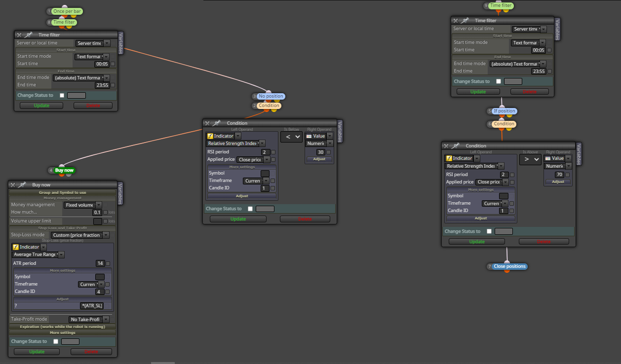Open the less-than operator dropdown

click(x=291, y=137)
